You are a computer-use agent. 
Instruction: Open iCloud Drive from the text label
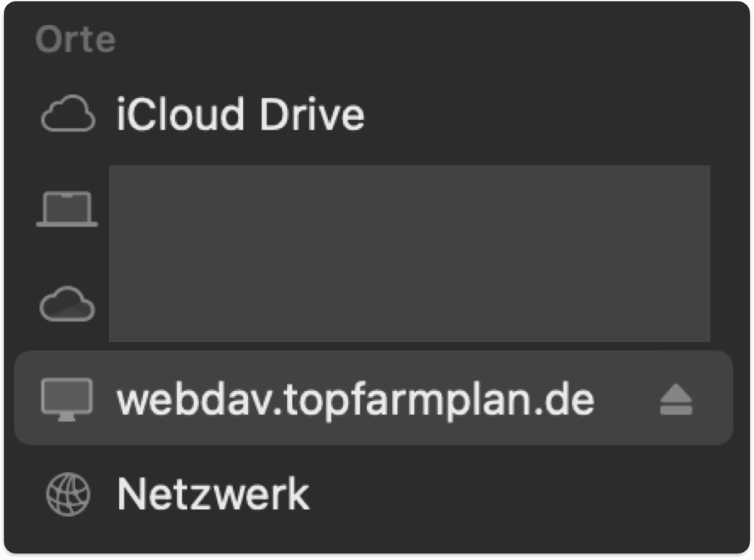point(240,116)
